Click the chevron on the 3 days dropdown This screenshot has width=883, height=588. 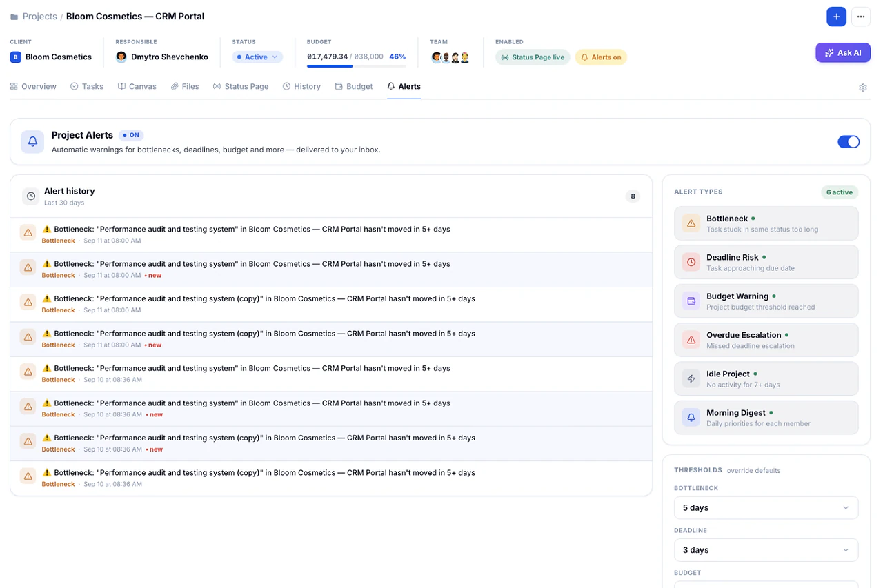point(846,550)
